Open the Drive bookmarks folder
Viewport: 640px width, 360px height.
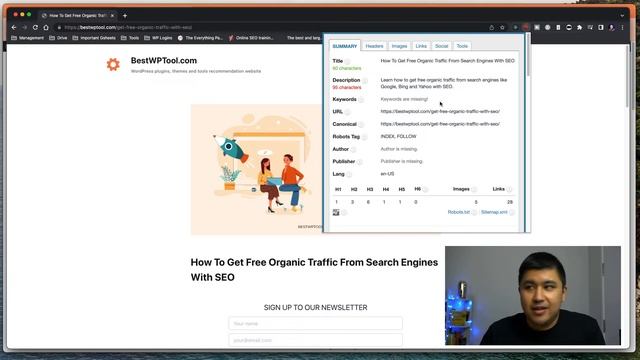pos(58,38)
